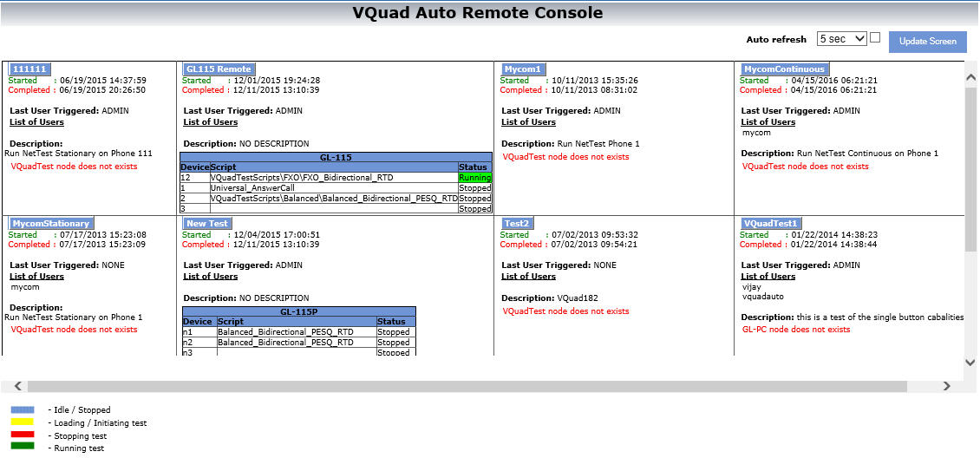Image resolution: width=980 pixels, height=458 pixels.
Task: Click the Test2 test button
Action: [x=518, y=223]
